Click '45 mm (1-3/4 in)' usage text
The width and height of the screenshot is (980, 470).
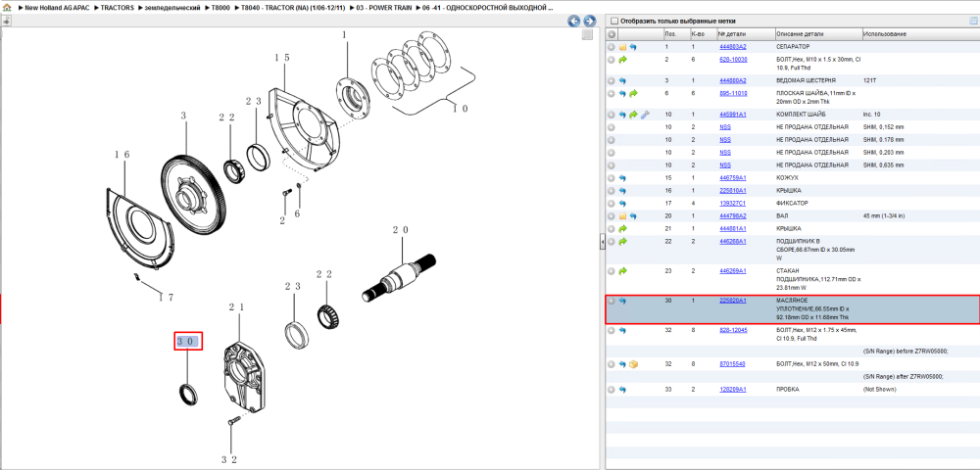point(885,215)
